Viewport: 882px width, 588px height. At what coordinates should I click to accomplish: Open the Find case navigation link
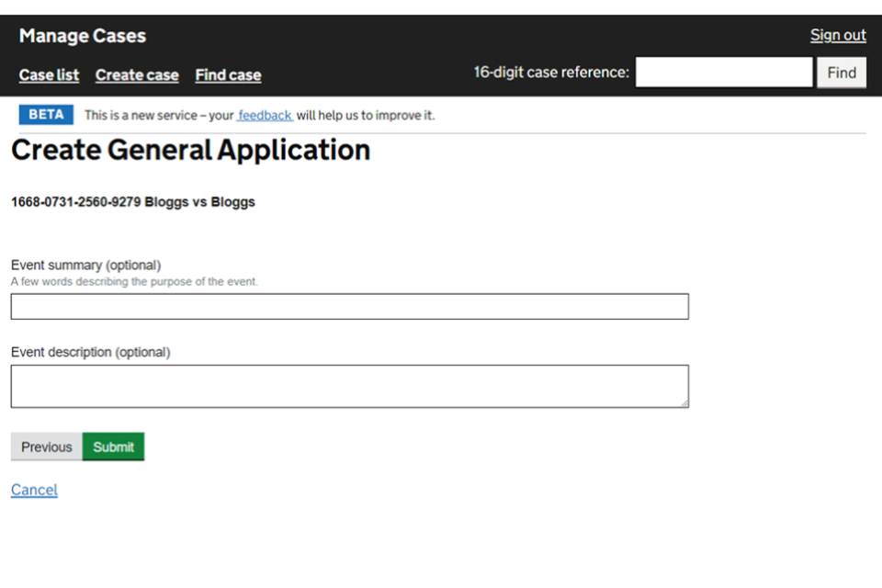(x=228, y=75)
